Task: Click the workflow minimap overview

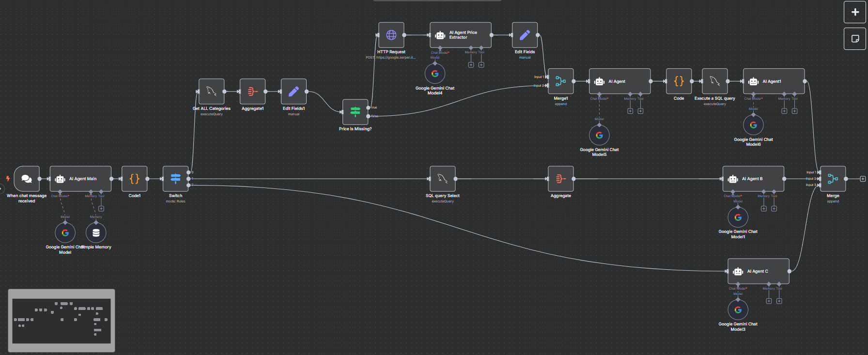Action: 62,321
